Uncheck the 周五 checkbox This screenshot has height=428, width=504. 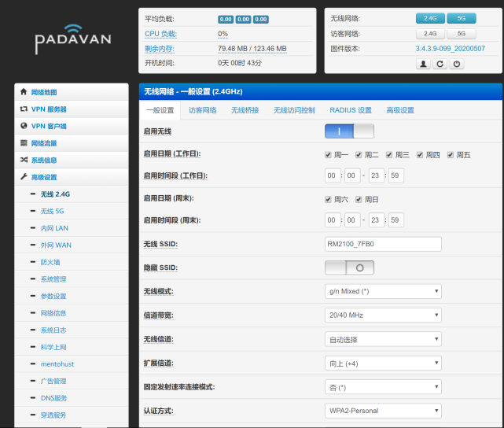coord(451,155)
